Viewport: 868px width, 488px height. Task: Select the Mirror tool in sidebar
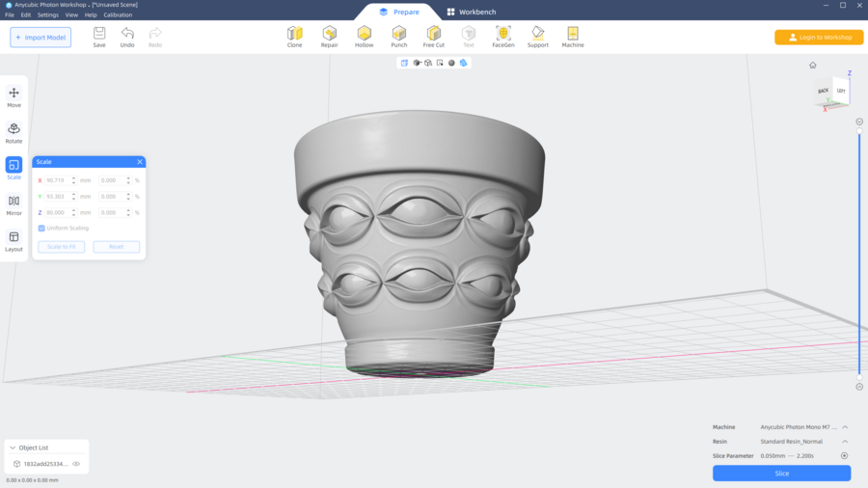14,205
